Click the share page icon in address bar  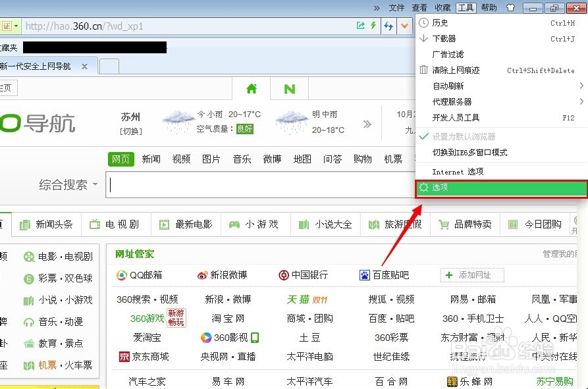click(x=360, y=26)
